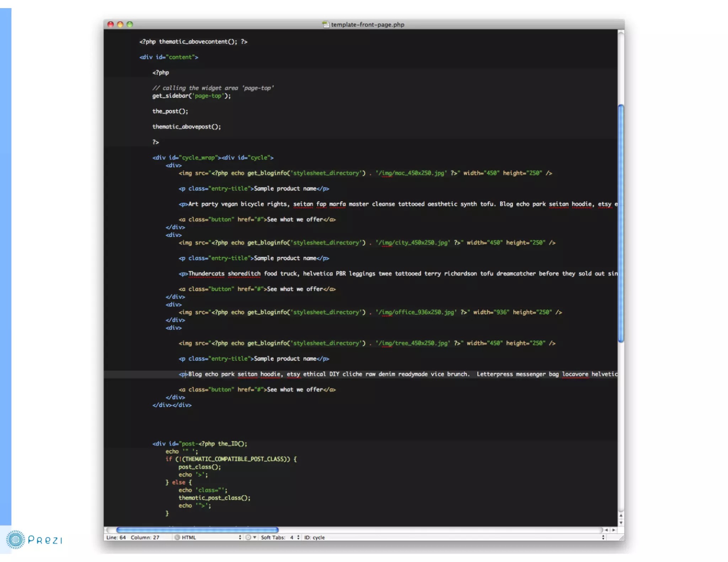This screenshot has height=562, width=728.
Task: Open the HTML language selector dropdown
Action: pos(208,537)
